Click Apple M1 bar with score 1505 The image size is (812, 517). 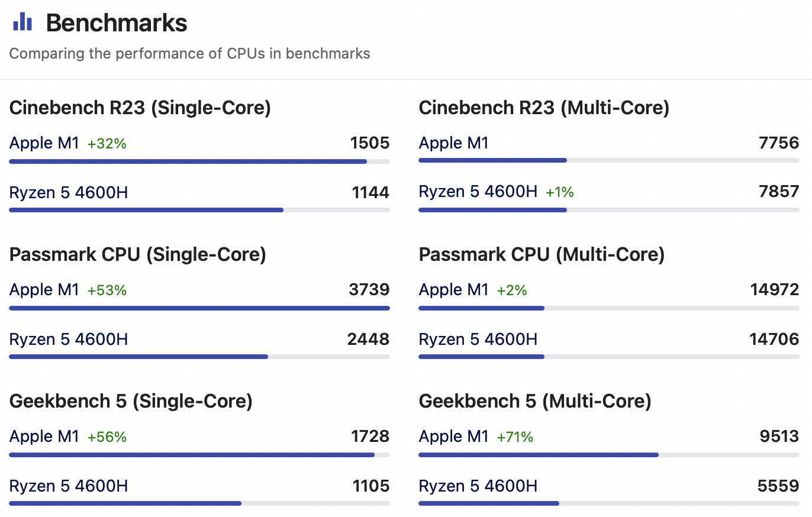pyautogui.click(x=188, y=161)
